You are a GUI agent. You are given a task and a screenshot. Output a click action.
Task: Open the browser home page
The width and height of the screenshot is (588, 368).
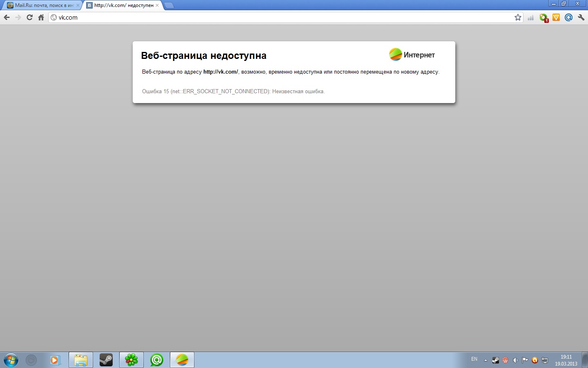click(x=41, y=17)
